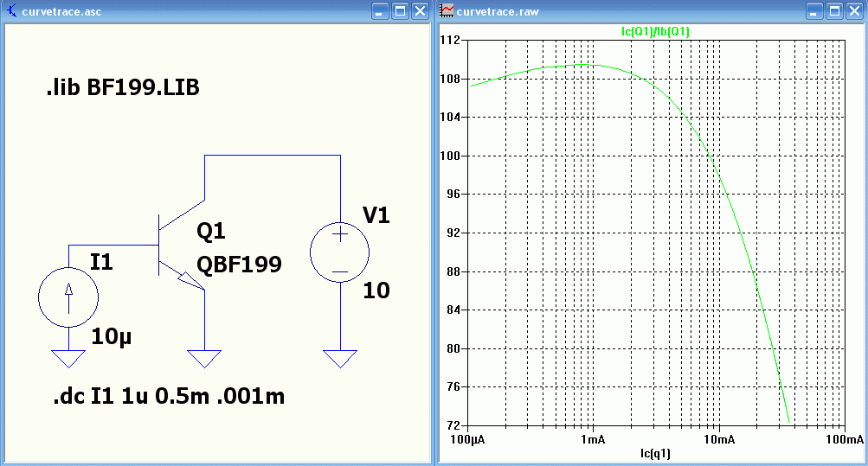The width and height of the screenshot is (868, 466).
Task: Click the ground symbol under I1
Action: 68,359
